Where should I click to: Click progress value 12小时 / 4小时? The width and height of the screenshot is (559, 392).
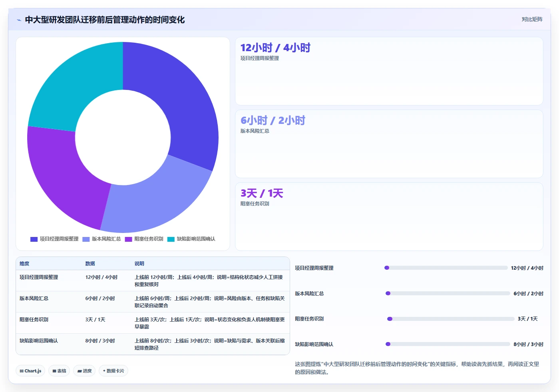tap(527, 268)
